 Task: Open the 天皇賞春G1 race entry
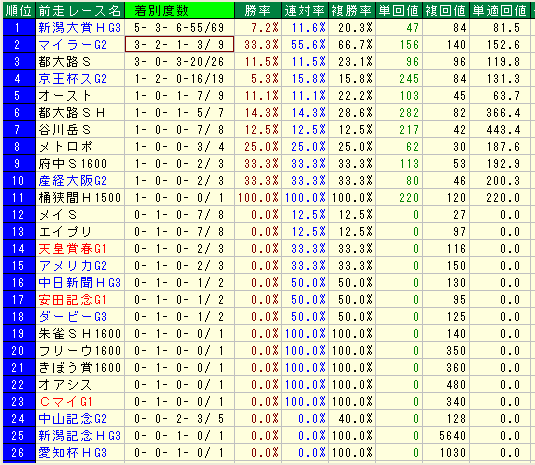(x=72, y=249)
